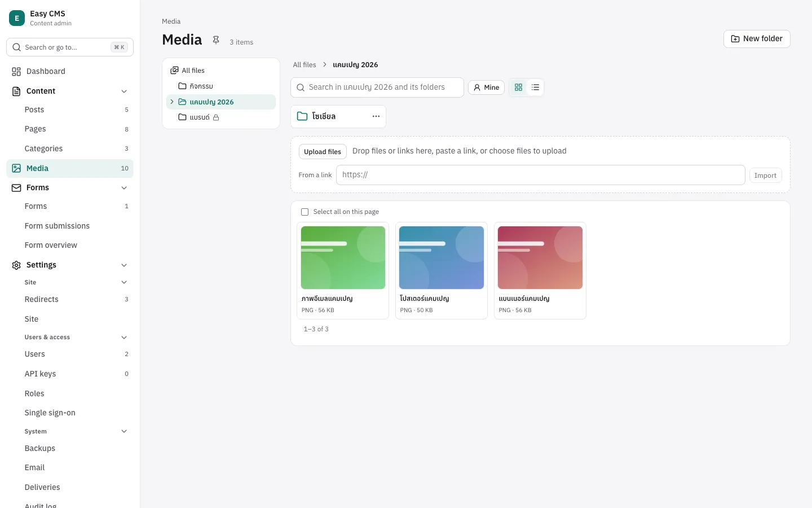812x508 pixels.
Task: Open the ภาพอีเมลแคมเปญ green thumbnail
Action: [x=343, y=258]
